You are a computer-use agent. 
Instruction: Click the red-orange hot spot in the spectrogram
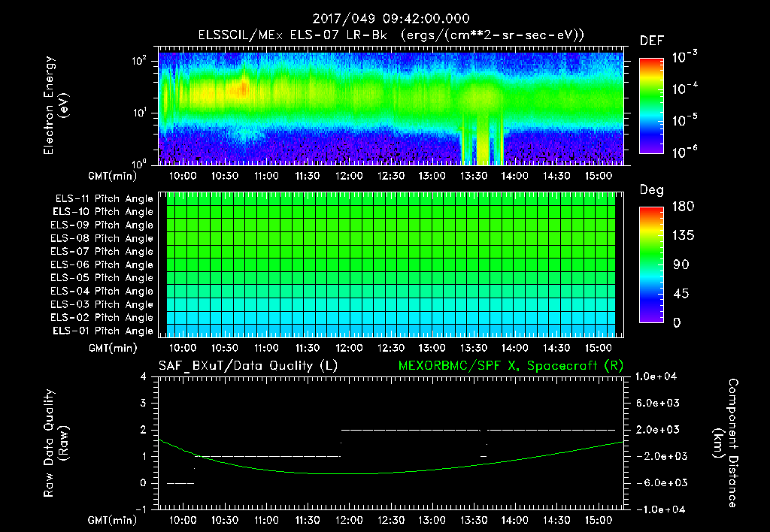[x=243, y=89]
